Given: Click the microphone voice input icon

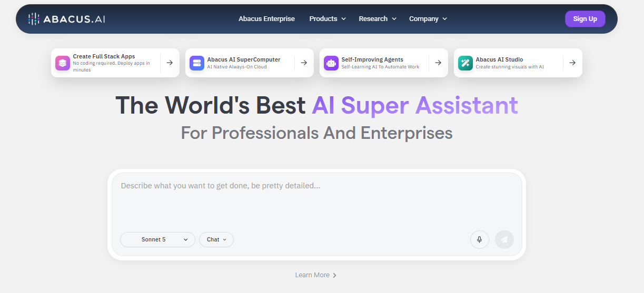Looking at the screenshot, I should 480,239.
